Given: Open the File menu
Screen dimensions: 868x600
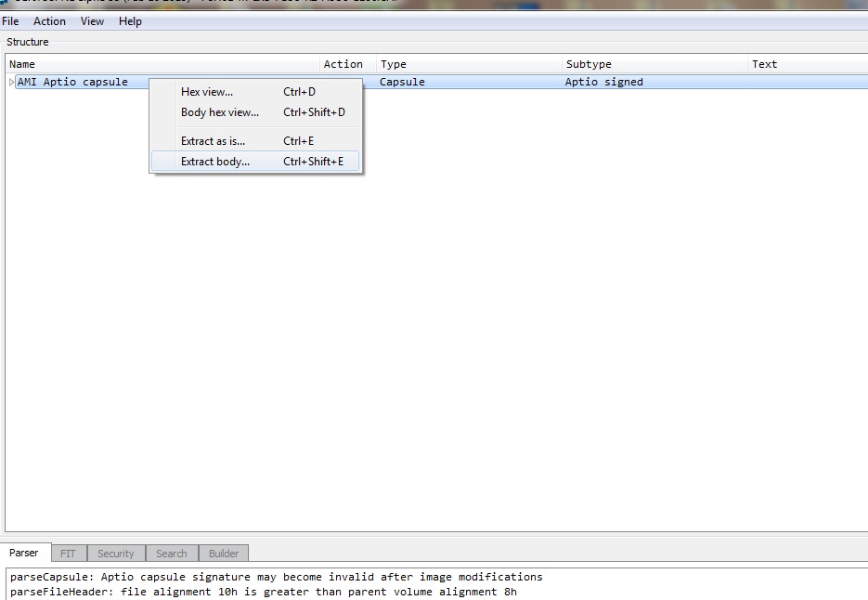Looking at the screenshot, I should point(10,21).
